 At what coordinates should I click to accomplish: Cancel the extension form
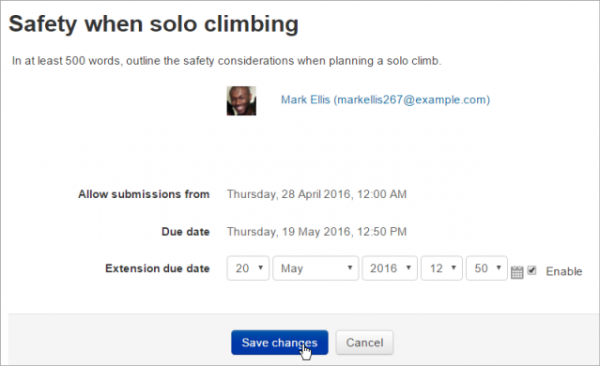coord(365,343)
